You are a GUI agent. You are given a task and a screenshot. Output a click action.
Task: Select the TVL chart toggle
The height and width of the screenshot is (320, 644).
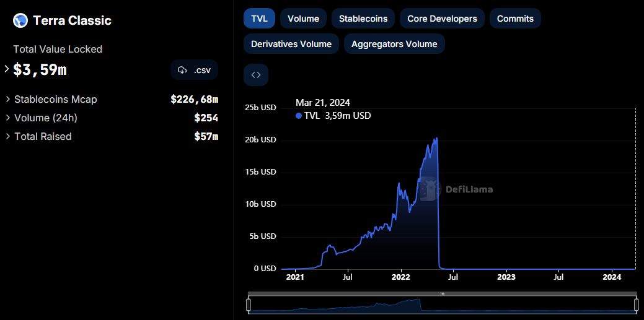pos(259,19)
